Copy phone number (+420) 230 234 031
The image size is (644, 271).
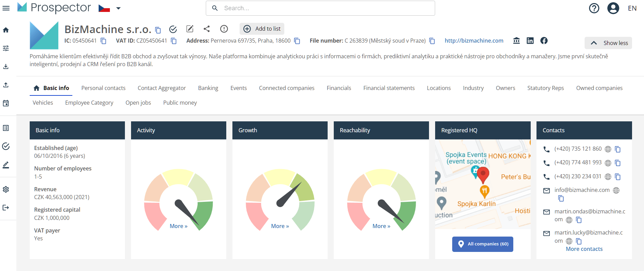(618, 177)
